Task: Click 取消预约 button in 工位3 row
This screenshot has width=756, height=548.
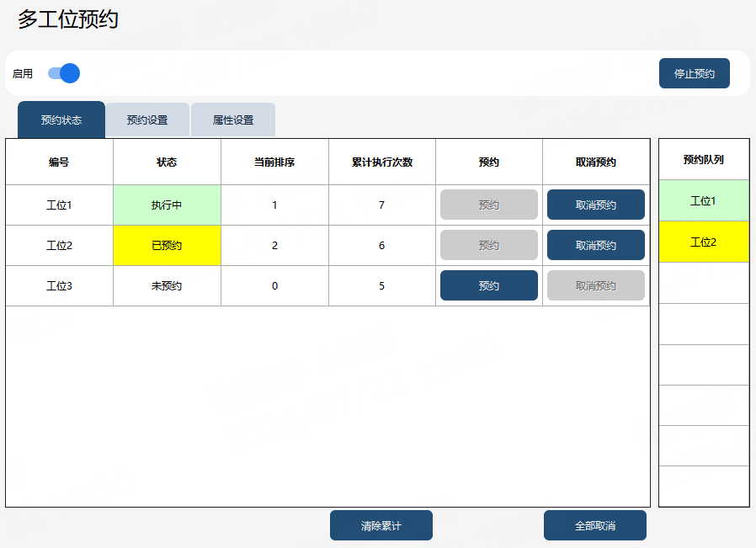Action: (x=596, y=286)
